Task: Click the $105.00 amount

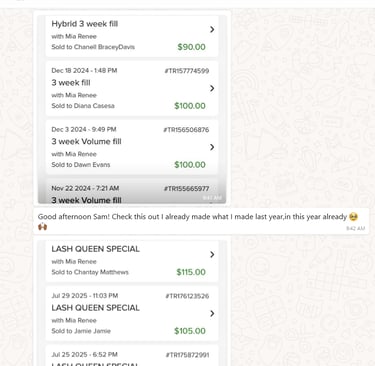Action: coord(190,331)
